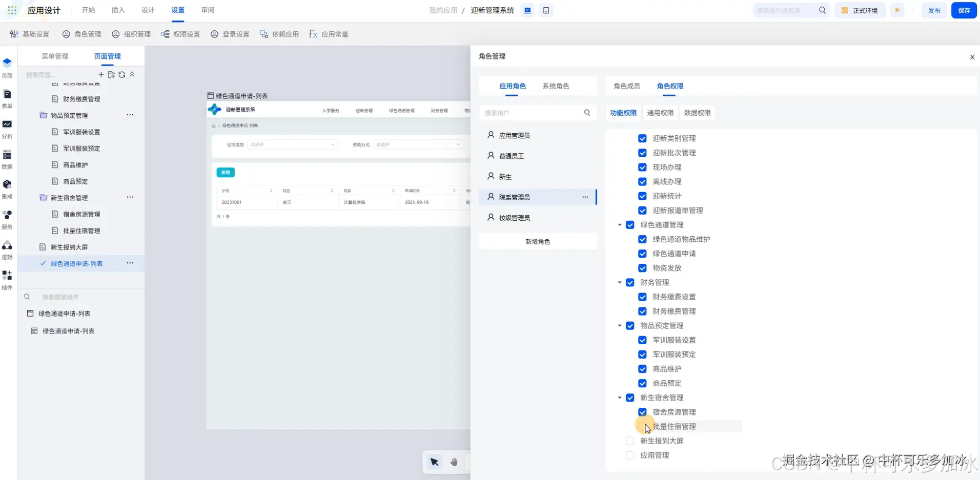Click the 新增角色 button
980x480 pixels.
pyautogui.click(x=538, y=241)
